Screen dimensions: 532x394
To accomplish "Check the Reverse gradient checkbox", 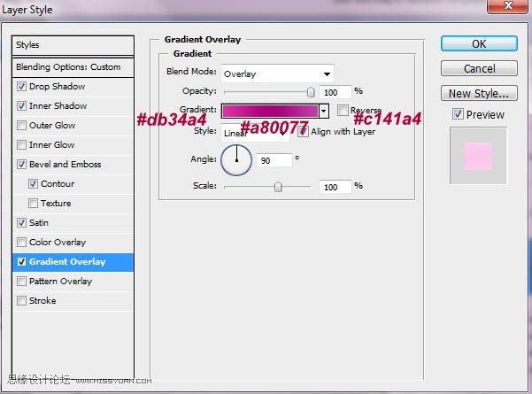I will (x=343, y=110).
